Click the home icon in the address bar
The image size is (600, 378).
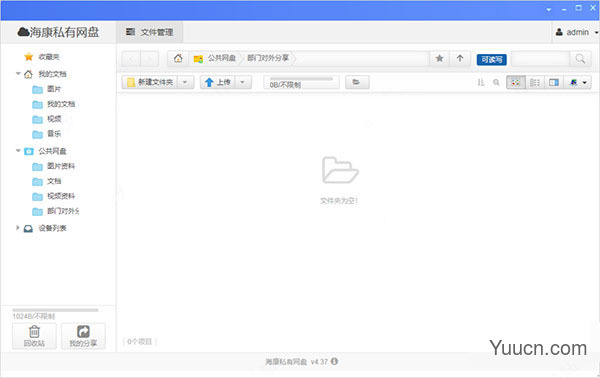click(178, 59)
